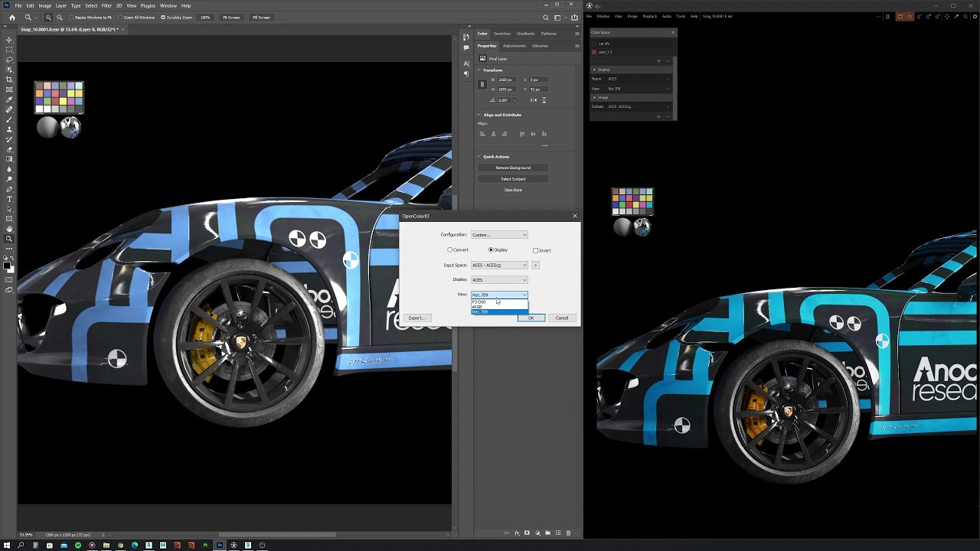The width and height of the screenshot is (980, 551).
Task: Select the Eyedropper tool
Action: pyautogui.click(x=9, y=99)
